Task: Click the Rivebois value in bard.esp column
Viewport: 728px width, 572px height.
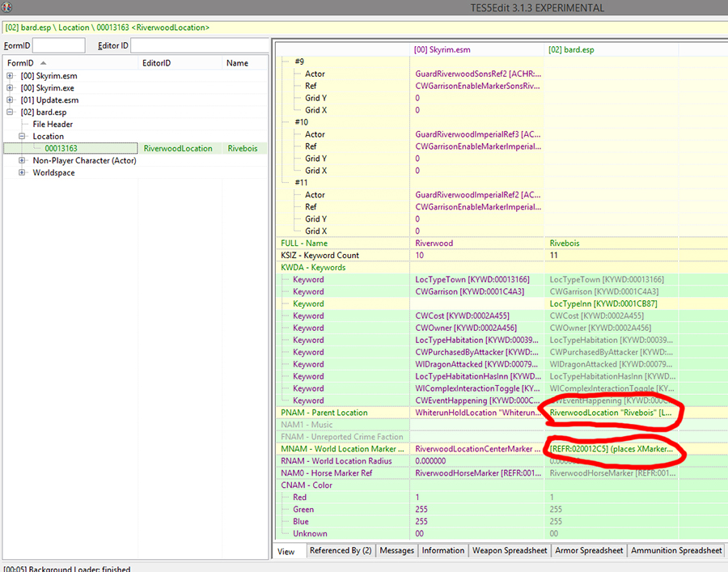Action: coord(565,243)
